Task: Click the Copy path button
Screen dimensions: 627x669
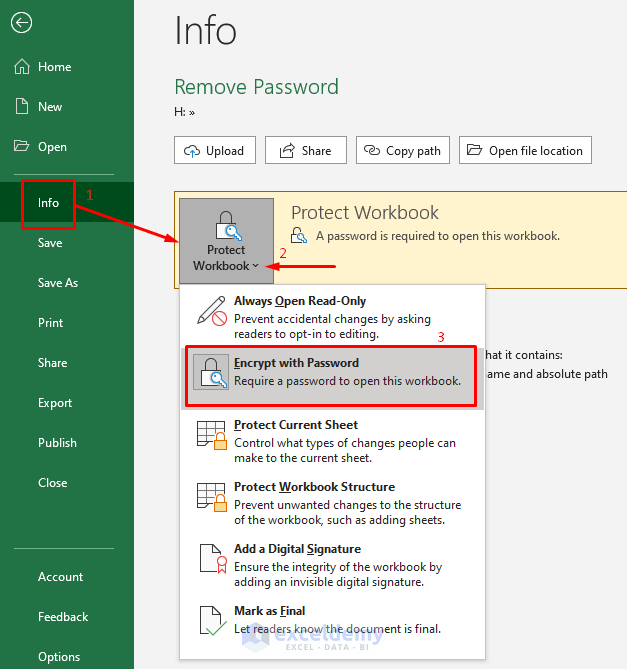Action: (403, 150)
